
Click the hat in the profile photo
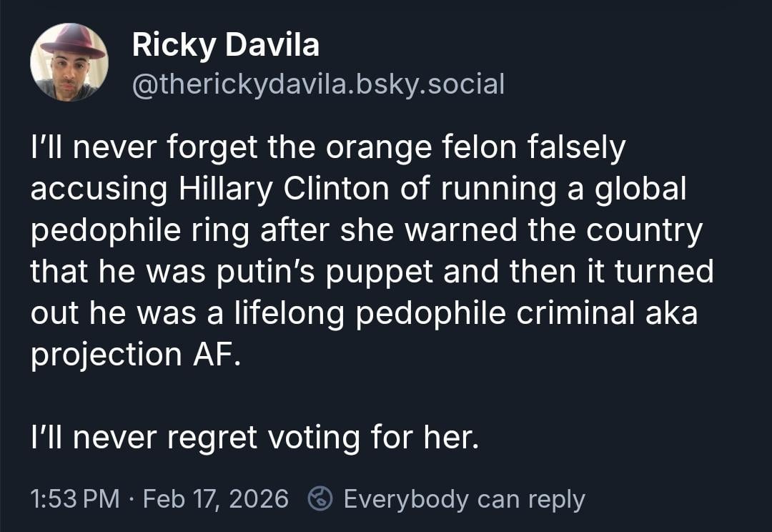[71, 41]
